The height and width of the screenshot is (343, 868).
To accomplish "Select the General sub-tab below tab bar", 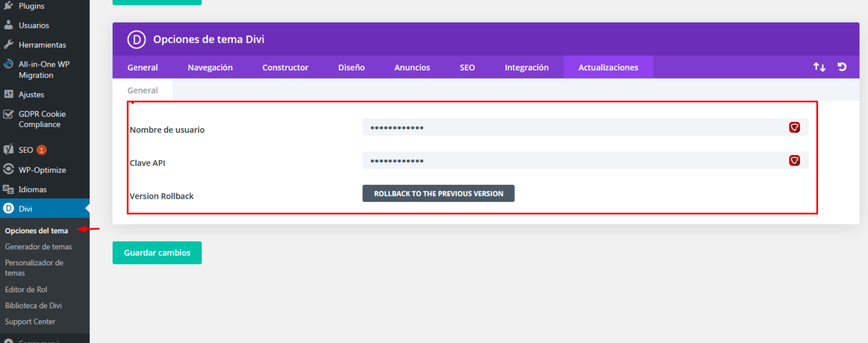I will [142, 90].
